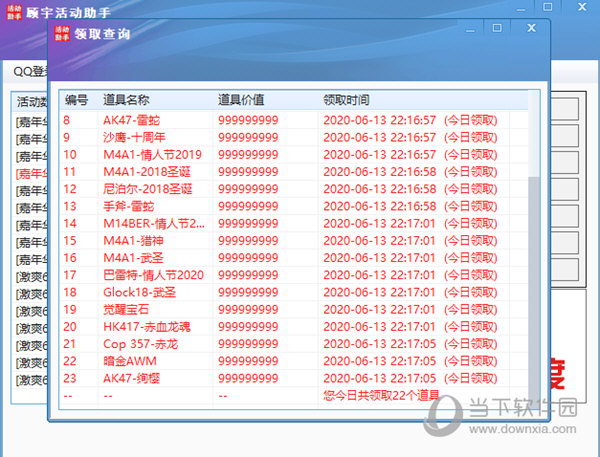Select row M4A1-猎神
This screenshot has height=457, width=600.
coord(294,241)
